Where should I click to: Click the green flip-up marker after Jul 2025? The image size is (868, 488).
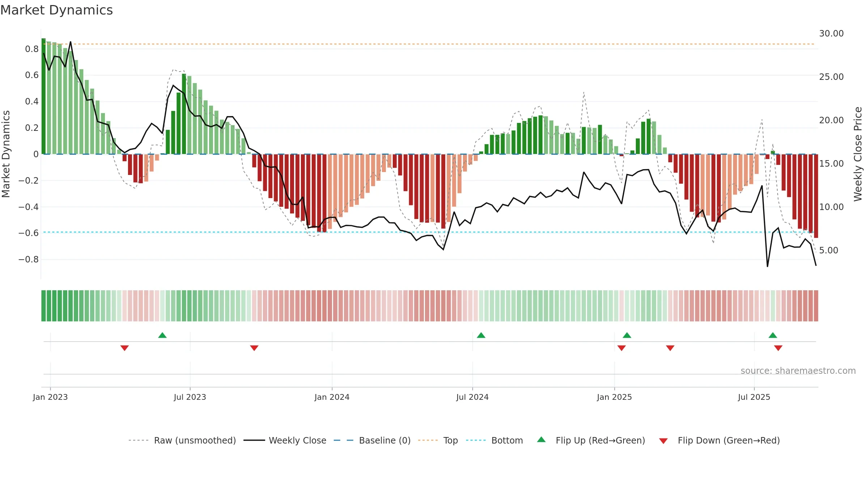click(x=773, y=335)
